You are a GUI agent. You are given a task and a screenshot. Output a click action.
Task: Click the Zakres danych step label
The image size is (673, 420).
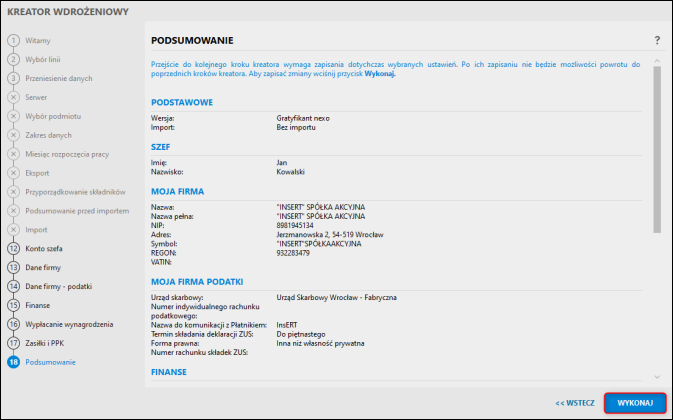tap(49, 135)
